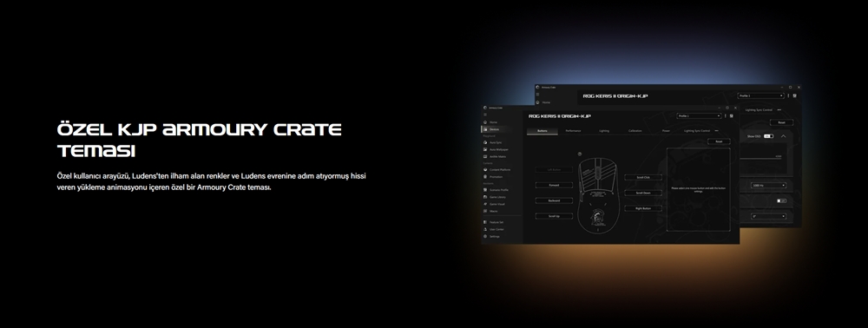Open Game Library from sidebar
This screenshot has width=868, height=328.
click(x=495, y=197)
